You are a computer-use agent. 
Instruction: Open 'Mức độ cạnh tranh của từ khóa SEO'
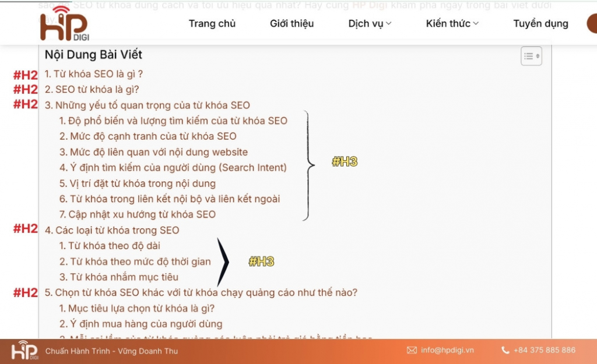148,136
